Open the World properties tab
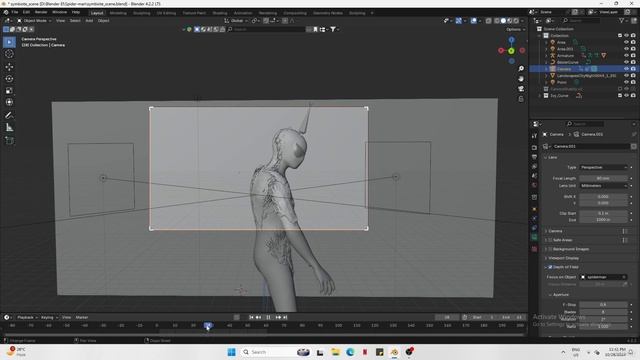 (534, 185)
